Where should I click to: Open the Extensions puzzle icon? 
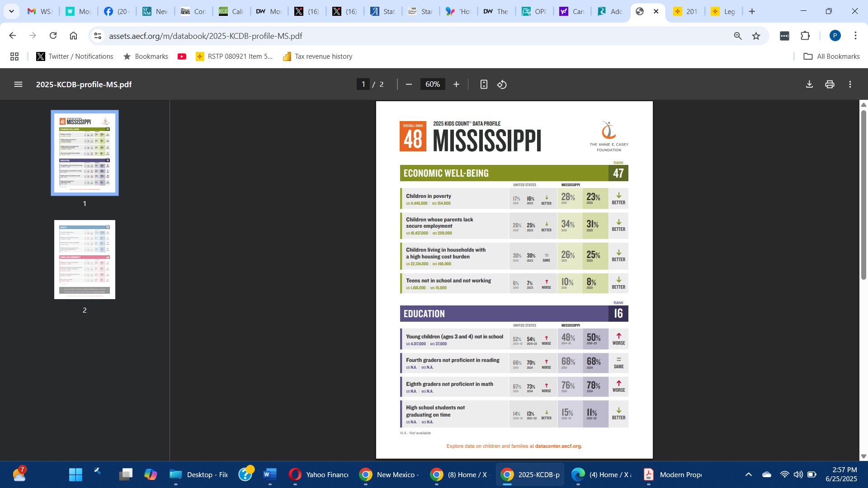[805, 36]
